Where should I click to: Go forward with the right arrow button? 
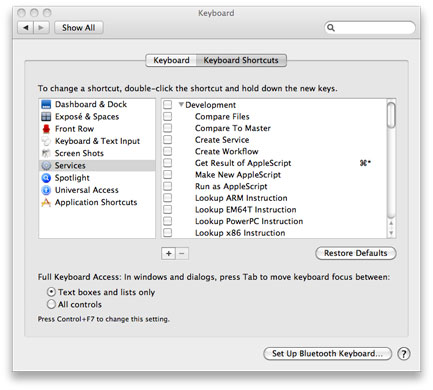pos(41,28)
